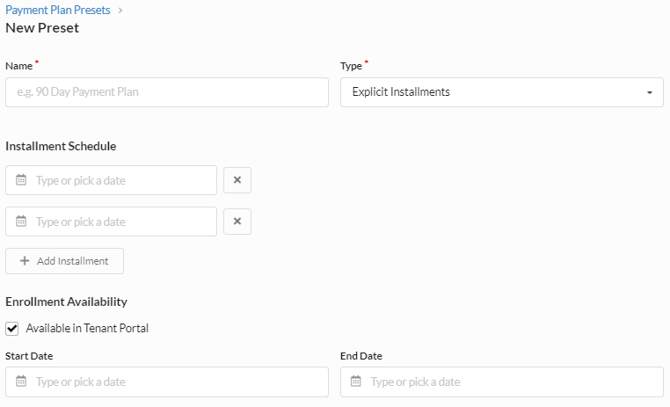The image size is (670, 407).
Task: Click the calendar icon in second installment field
Action: click(x=21, y=222)
